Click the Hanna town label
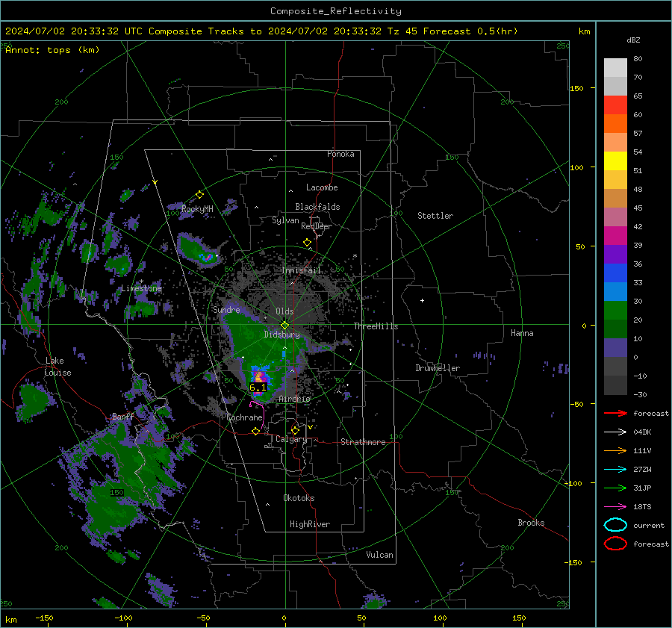The height and width of the screenshot is (628, 672). point(522,333)
